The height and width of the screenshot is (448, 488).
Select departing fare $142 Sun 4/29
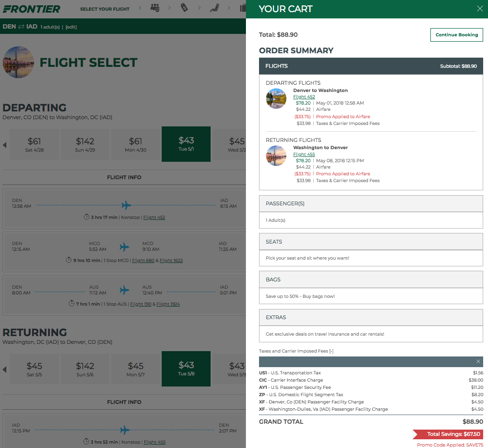pos(85,144)
